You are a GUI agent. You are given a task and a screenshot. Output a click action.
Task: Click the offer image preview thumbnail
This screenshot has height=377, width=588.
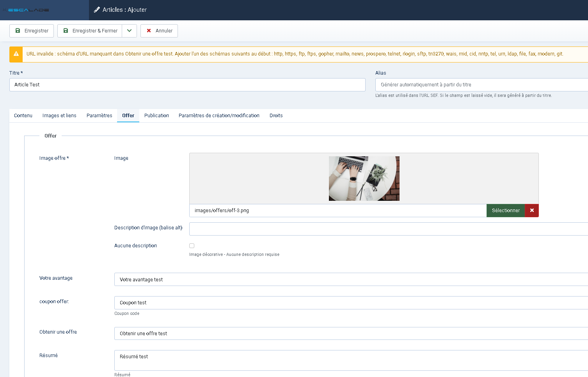point(364,179)
